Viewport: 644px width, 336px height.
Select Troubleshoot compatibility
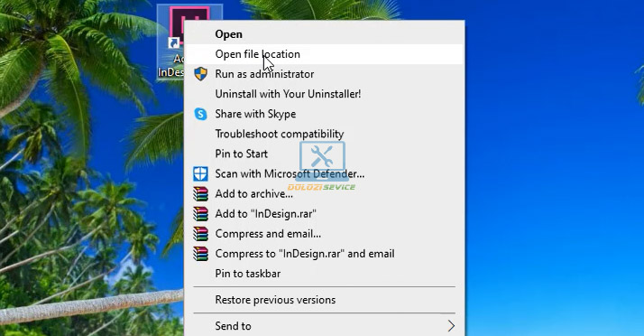(325, 134)
